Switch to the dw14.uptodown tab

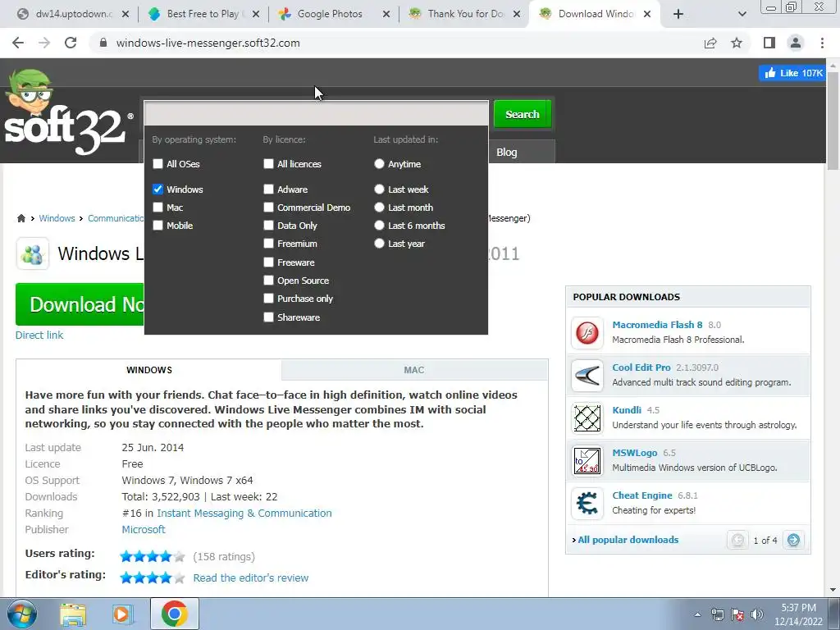(72, 14)
